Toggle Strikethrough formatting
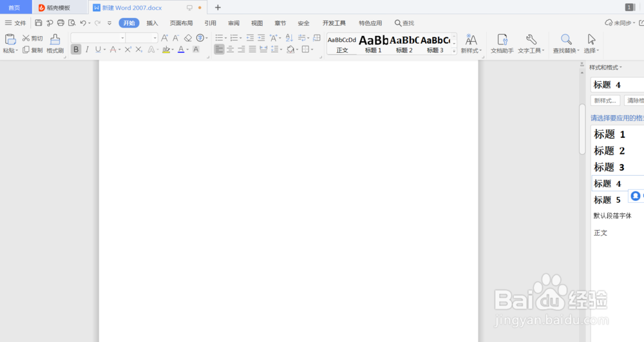Image resolution: width=644 pixels, height=342 pixels. click(113, 50)
